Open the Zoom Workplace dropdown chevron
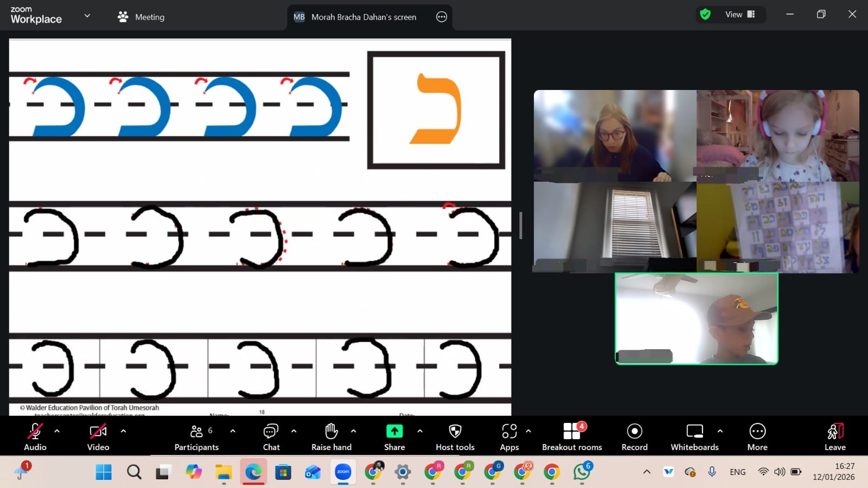This screenshot has height=488, width=868. tap(87, 16)
